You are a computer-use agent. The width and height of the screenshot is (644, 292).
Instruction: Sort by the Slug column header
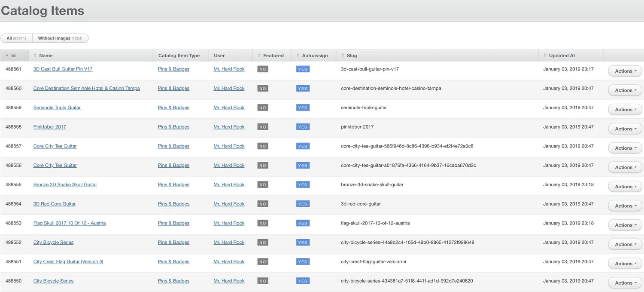point(352,55)
